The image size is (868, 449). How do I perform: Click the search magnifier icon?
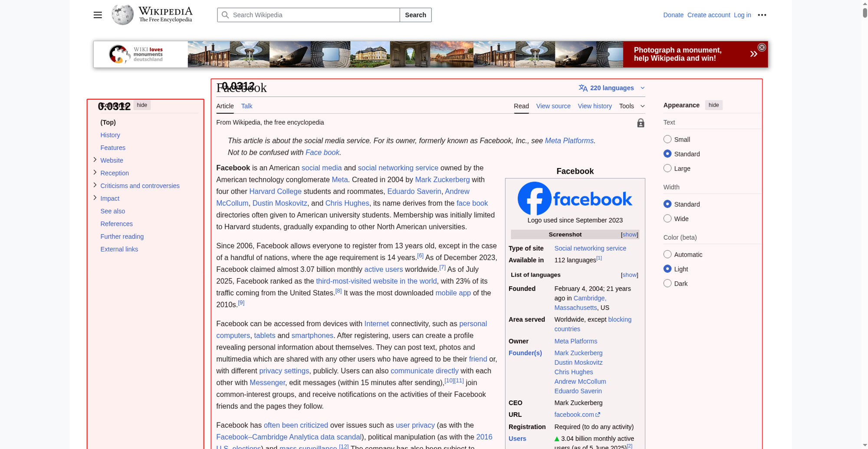[225, 15]
